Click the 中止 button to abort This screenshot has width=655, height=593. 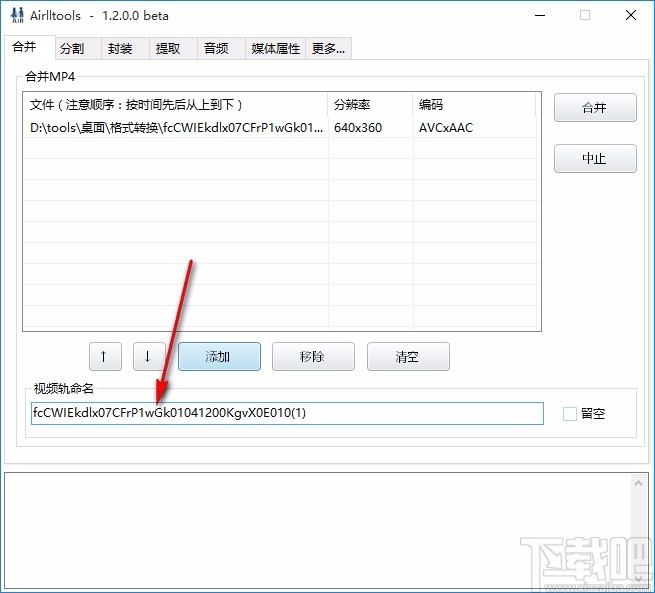pos(595,158)
